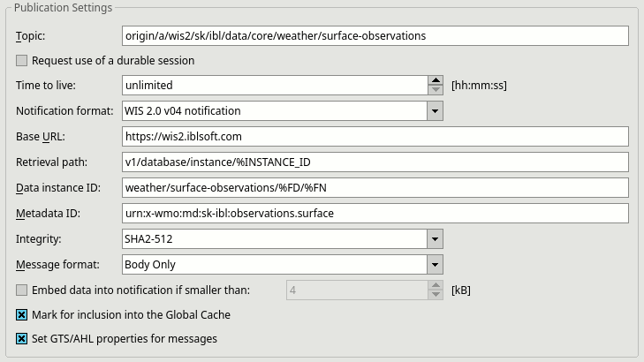Open the Notification format dropdown
The width and height of the screenshot is (644, 362).
tap(435, 111)
